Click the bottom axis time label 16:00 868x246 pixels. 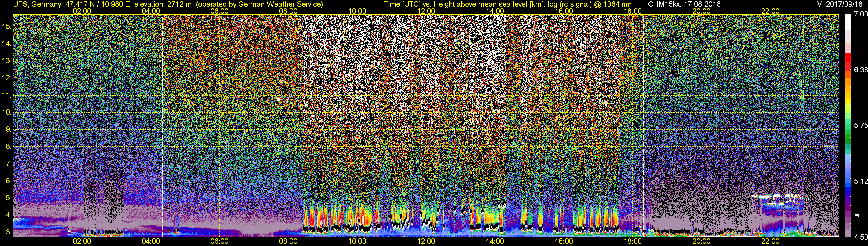point(564,241)
